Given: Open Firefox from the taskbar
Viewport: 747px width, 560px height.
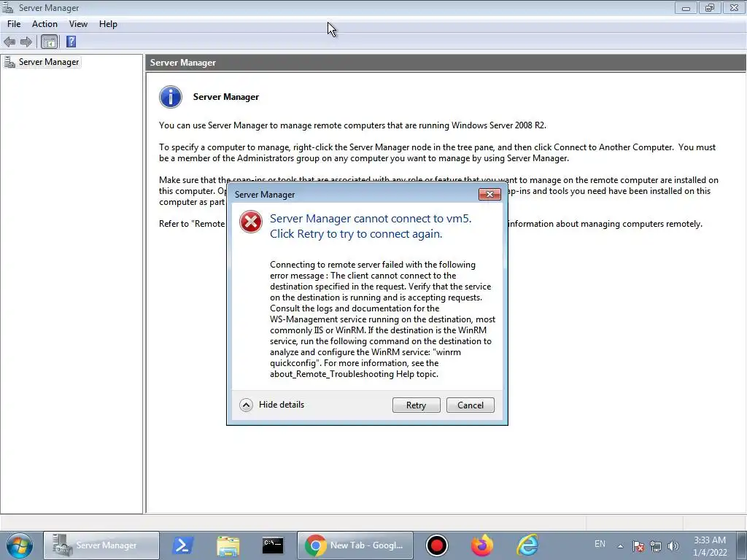Looking at the screenshot, I should [482, 545].
